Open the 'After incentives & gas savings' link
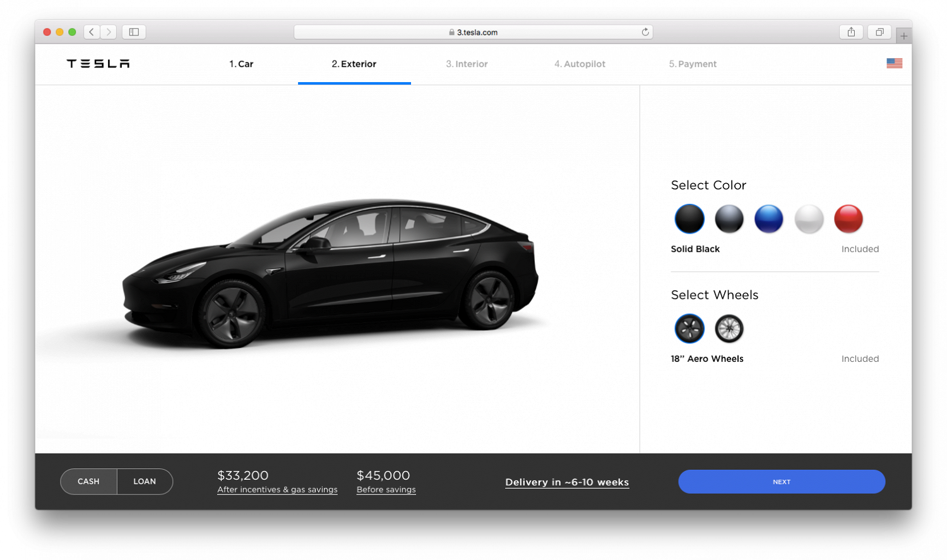Viewport: 947px width, 560px height. [277, 490]
